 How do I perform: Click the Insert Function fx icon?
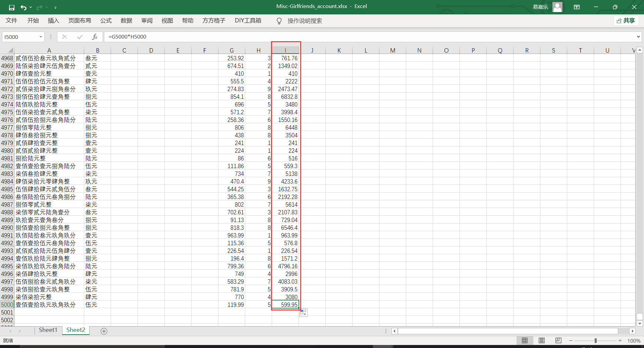(x=95, y=37)
